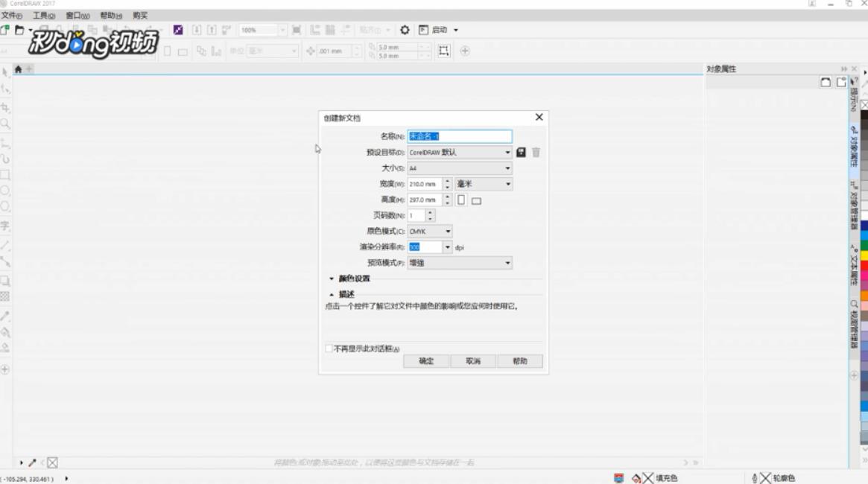Click the 名称 document name input field
The image size is (868, 484).
pyautogui.click(x=460, y=136)
